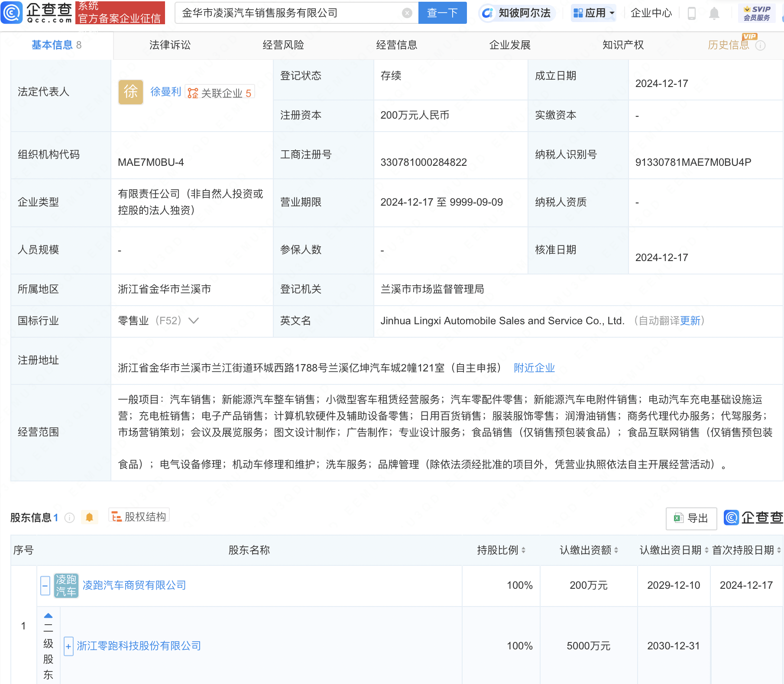Click the 2030-12-31 date cell
The image size is (784, 684).
click(674, 646)
